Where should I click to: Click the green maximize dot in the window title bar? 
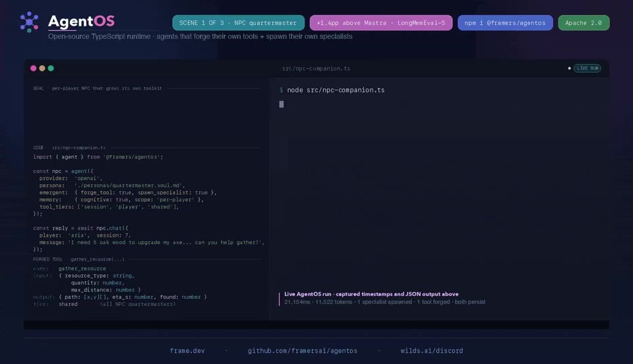(x=51, y=68)
